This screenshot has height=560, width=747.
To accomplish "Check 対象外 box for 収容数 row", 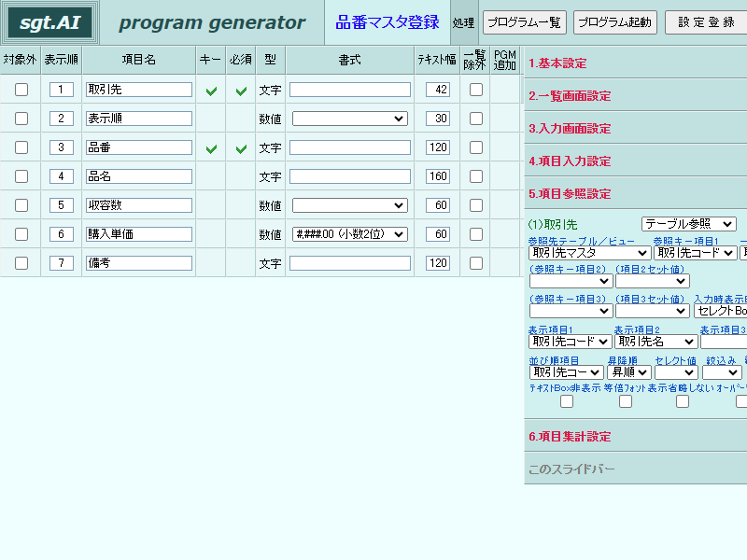I will point(21,205).
